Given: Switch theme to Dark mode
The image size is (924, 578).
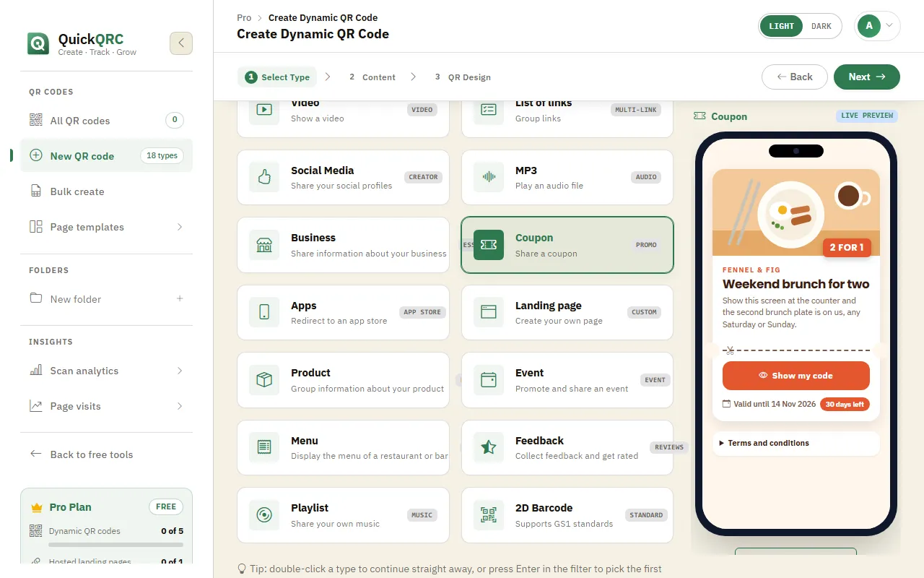Looking at the screenshot, I should [x=821, y=26].
